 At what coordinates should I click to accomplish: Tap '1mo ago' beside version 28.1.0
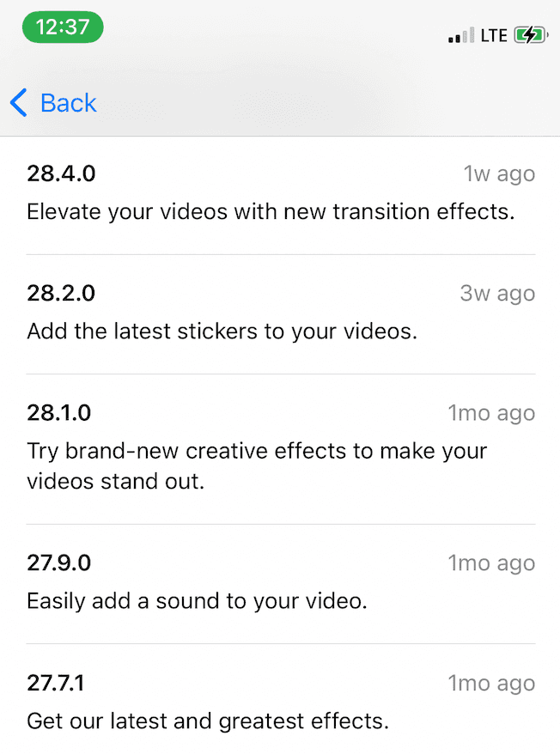[491, 413]
